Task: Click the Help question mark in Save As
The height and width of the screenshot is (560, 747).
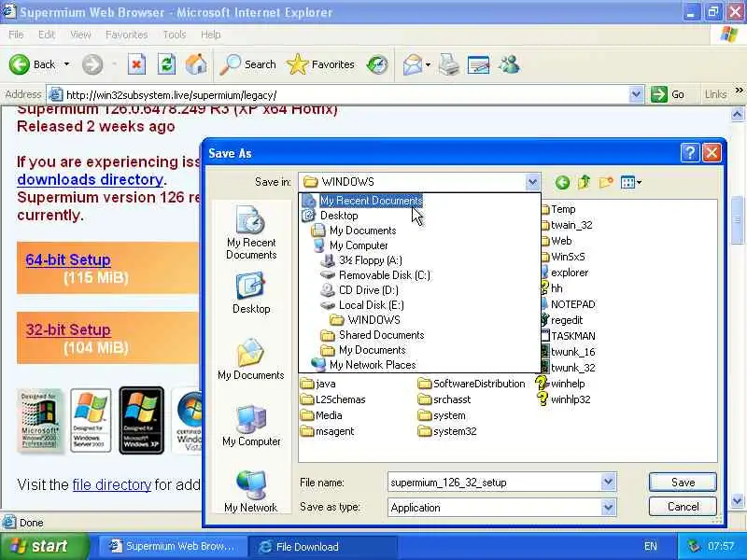Action: pyautogui.click(x=690, y=153)
